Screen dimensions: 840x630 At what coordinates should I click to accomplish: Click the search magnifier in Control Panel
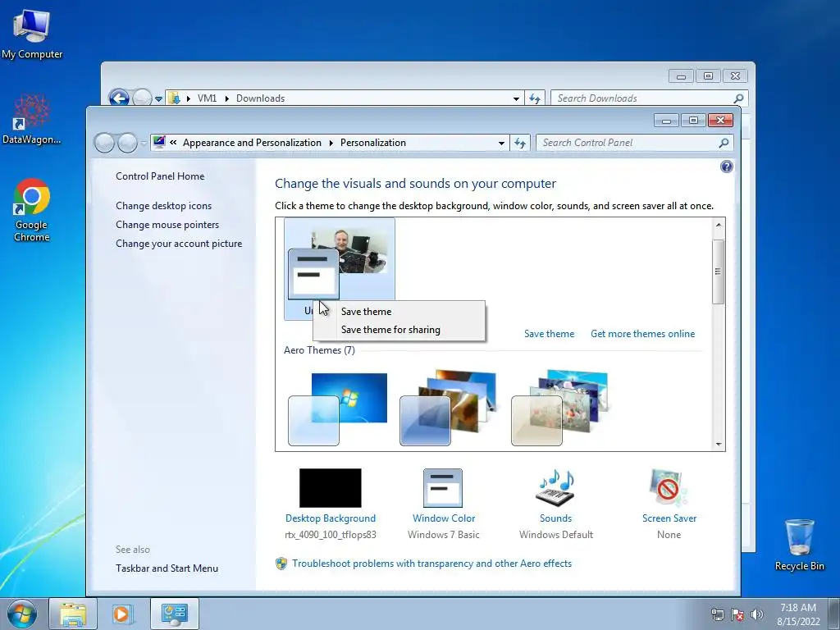click(724, 143)
